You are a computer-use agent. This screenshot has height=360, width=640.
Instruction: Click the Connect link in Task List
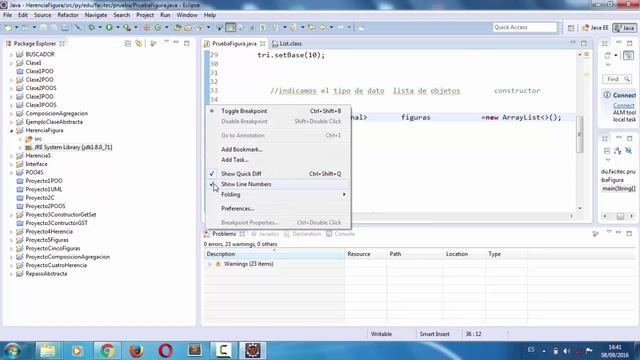tap(623, 106)
